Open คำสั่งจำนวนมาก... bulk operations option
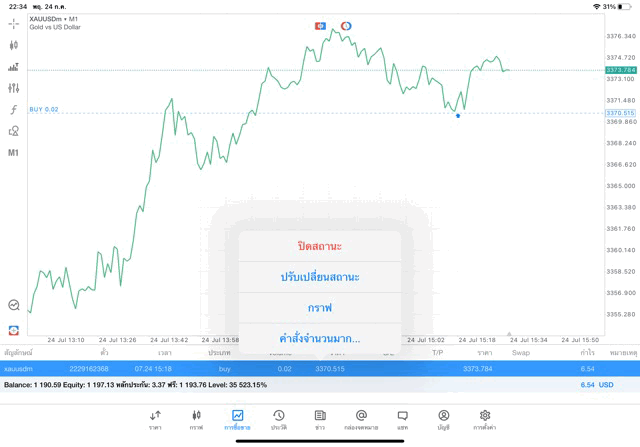The image size is (640, 447). (319, 339)
